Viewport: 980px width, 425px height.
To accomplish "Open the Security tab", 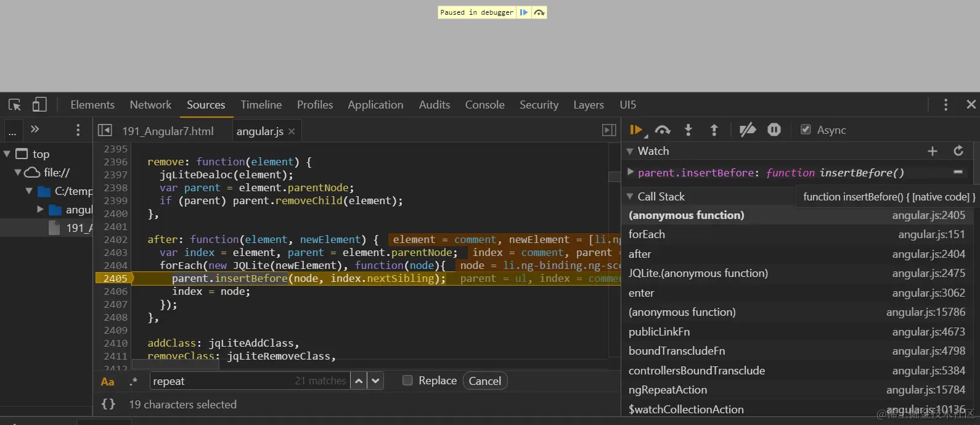I will [x=539, y=105].
